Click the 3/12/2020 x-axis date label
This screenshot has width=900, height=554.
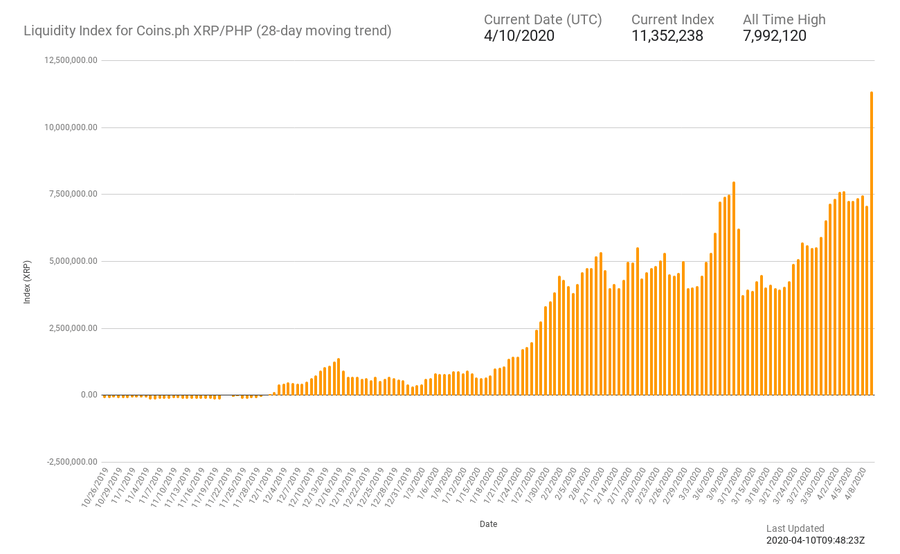click(x=732, y=486)
